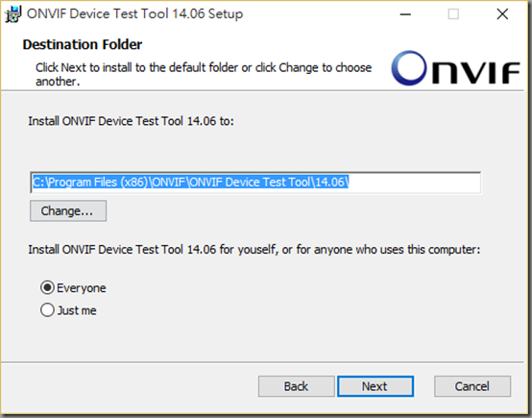This screenshot has width=532, height=418.
Task: Go Back to the previous step
Action: pos(296,386)
